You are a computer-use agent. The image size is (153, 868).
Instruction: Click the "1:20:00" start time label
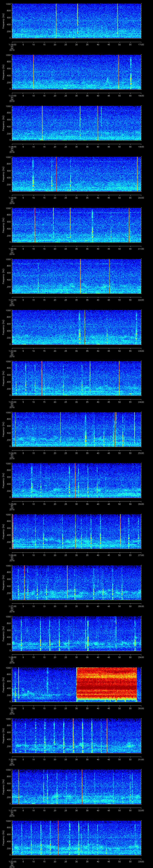click(x=12, y=249)
